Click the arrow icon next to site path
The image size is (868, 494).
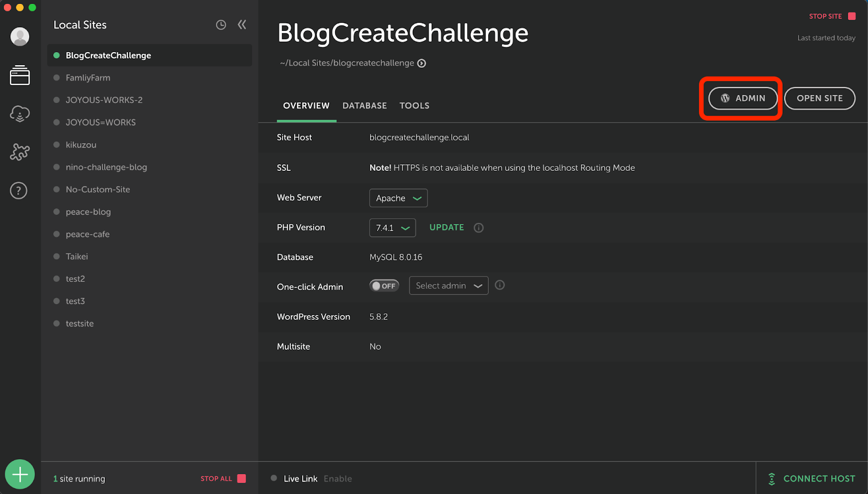click(422, 63)
